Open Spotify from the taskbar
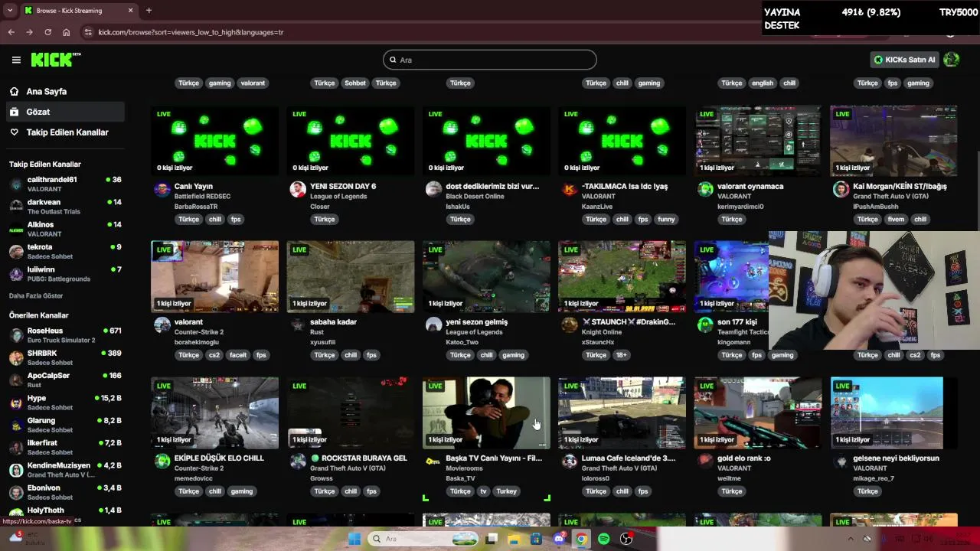Image resolution: width=980 pixels, height=551 pixels. [604, 539]
